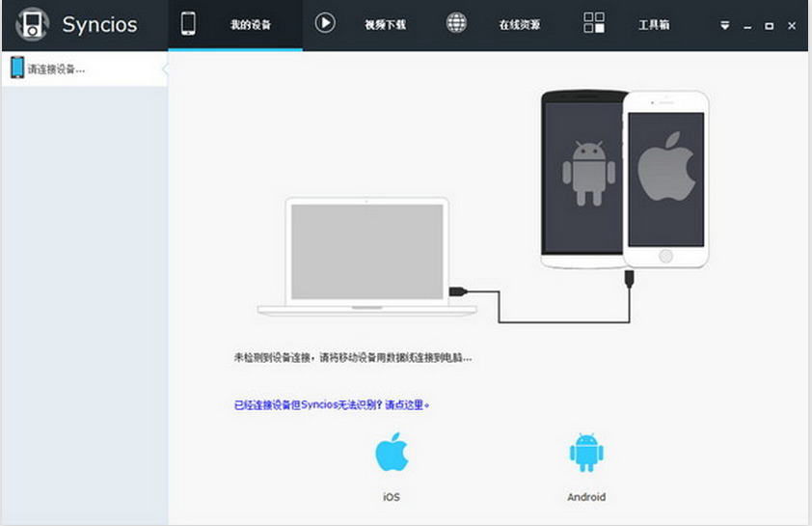Minimize the Syncios window

[x=747, y=26]
